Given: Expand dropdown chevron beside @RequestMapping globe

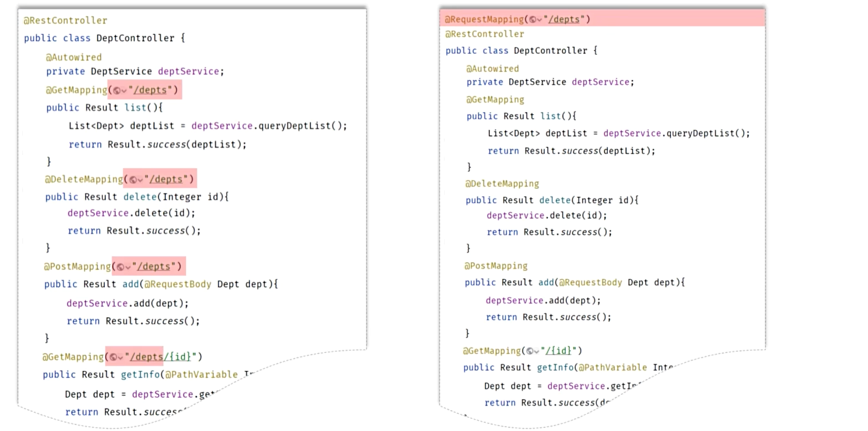Looking at the screenshot, I should pyautogui.click(x=539, y=20).
